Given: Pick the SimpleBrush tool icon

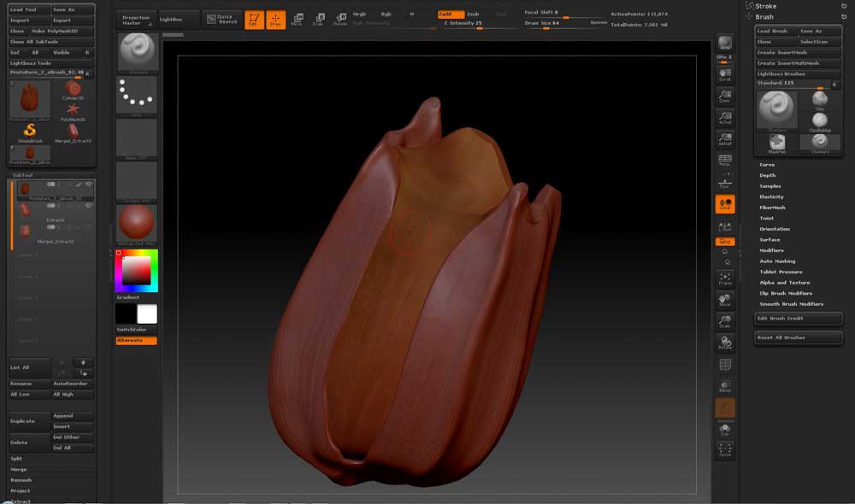Looking at the screenshot, I should pyautogui.click(x=30, y=132).
